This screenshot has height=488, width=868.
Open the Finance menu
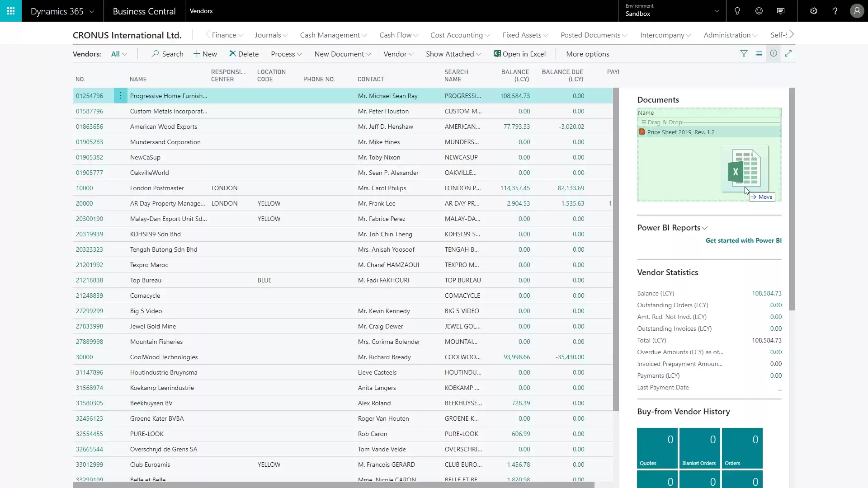(224, 35)
